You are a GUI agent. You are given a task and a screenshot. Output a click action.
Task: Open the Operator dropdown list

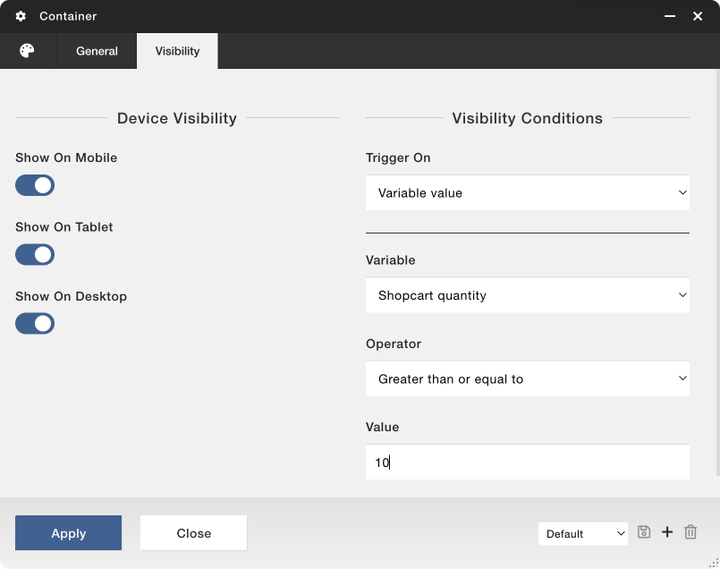tap(527, 379)
